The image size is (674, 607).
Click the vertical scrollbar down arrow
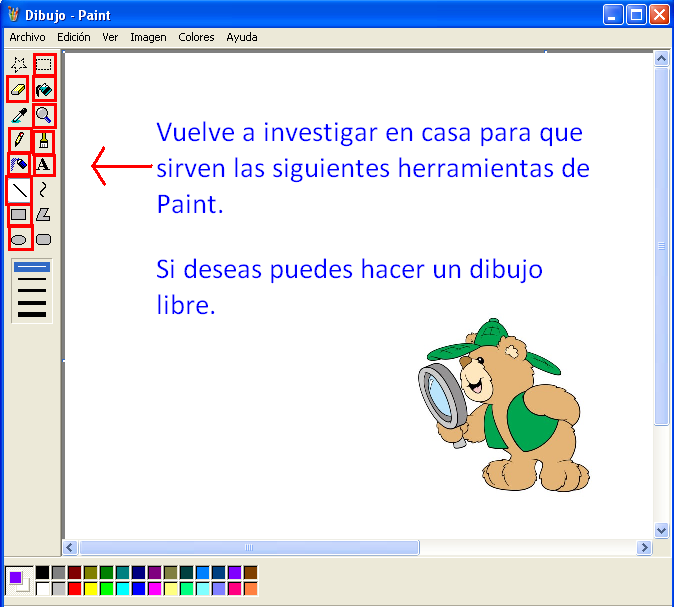click(x=662, y=530)
